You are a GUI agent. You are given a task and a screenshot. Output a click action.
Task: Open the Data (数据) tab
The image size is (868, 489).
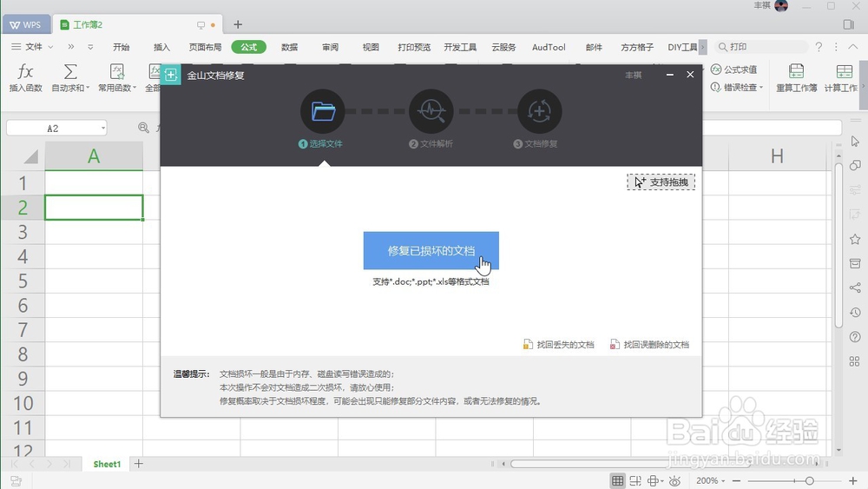pos(290,47)
